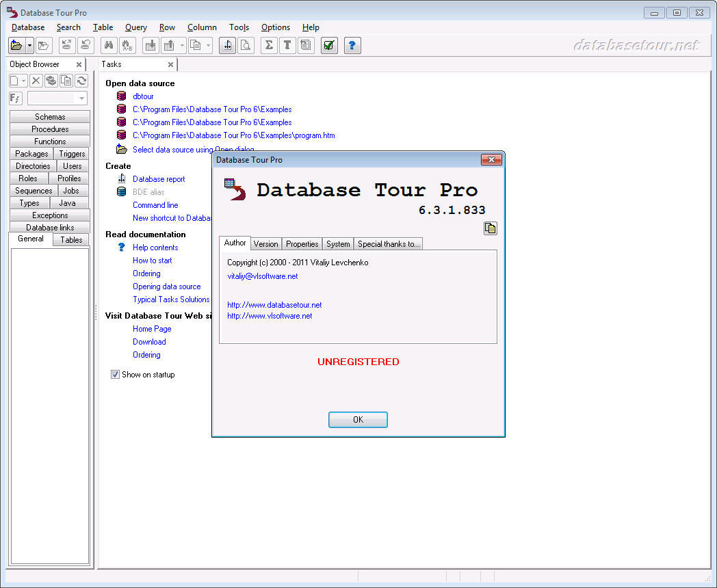Click the Database report link under Create
The width and height of the screenshot is (717, 588).
[159, 179]
